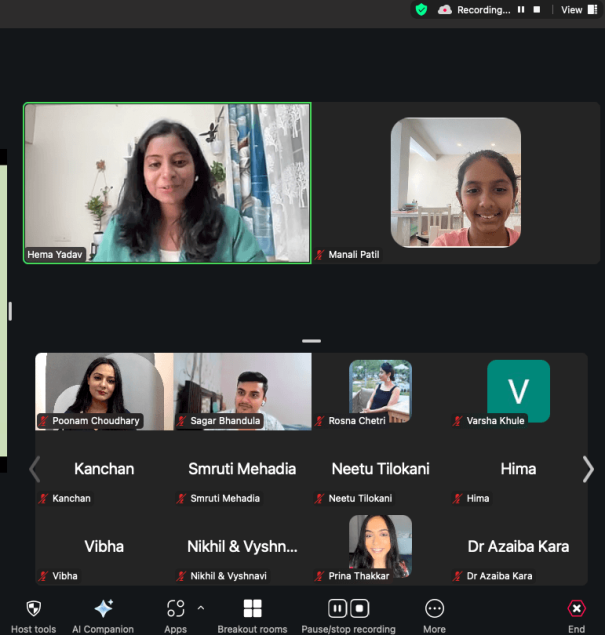This screenshot has width=605, height=635.
Task: Open the Host tools shield icon
Action: point(34,608)
